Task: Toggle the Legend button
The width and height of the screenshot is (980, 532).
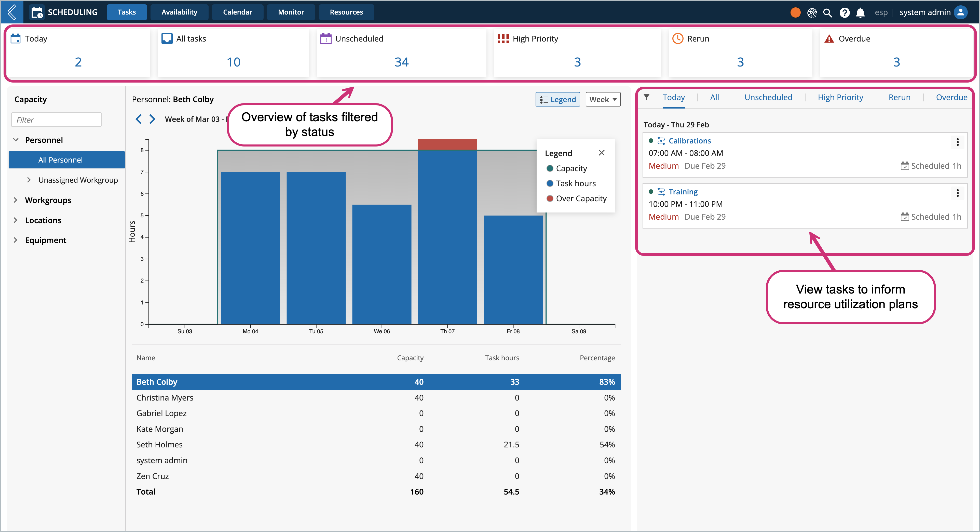Action: click(557, 99)
